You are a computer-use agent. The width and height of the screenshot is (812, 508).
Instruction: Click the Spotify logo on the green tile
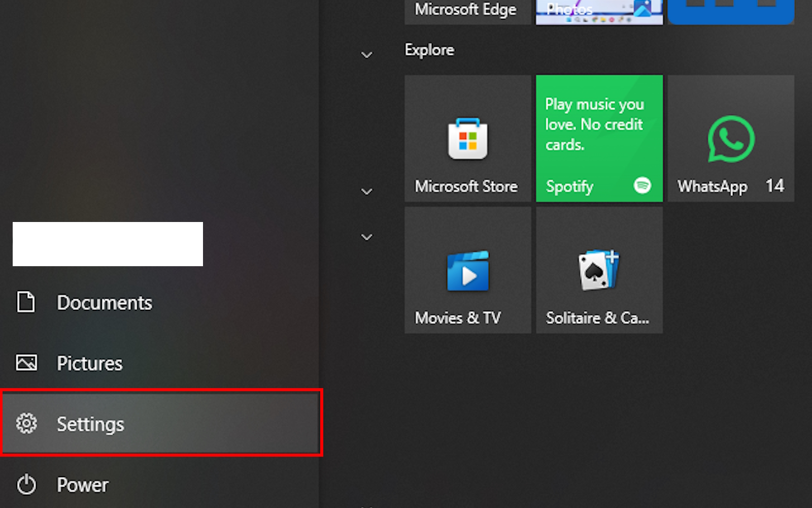(642, 185)
